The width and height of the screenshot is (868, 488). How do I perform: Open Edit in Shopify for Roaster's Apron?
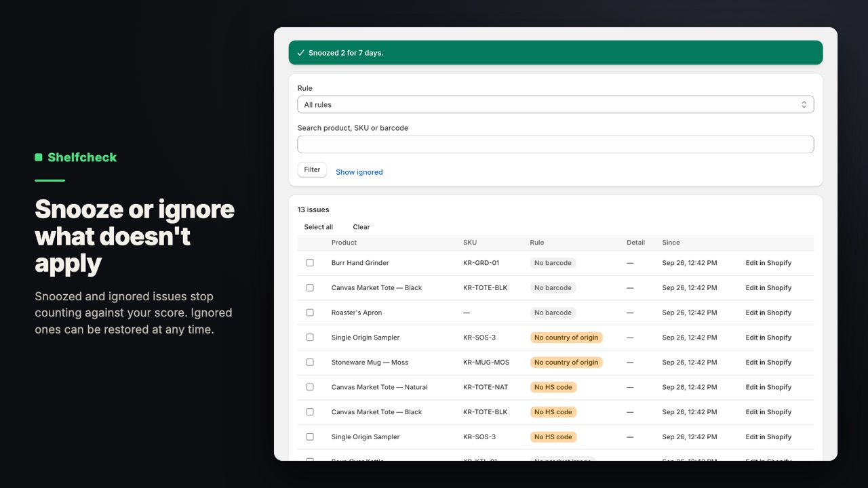[768, 312]
